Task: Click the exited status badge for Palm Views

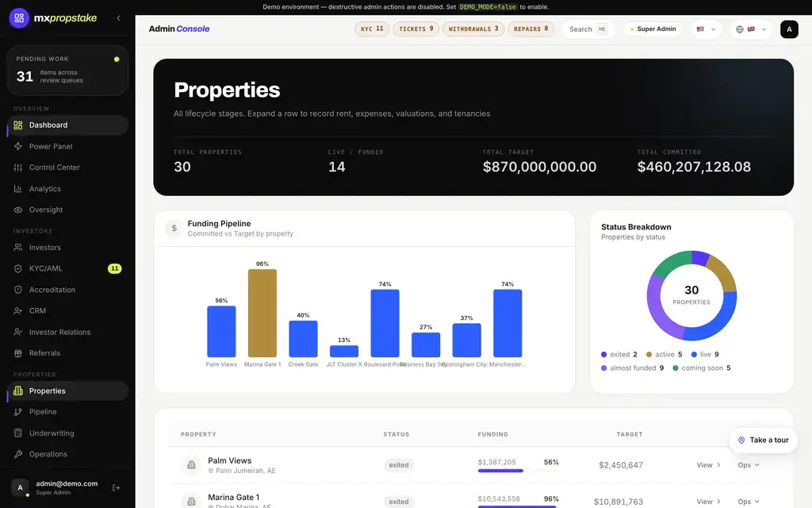Action: [399, 465]
